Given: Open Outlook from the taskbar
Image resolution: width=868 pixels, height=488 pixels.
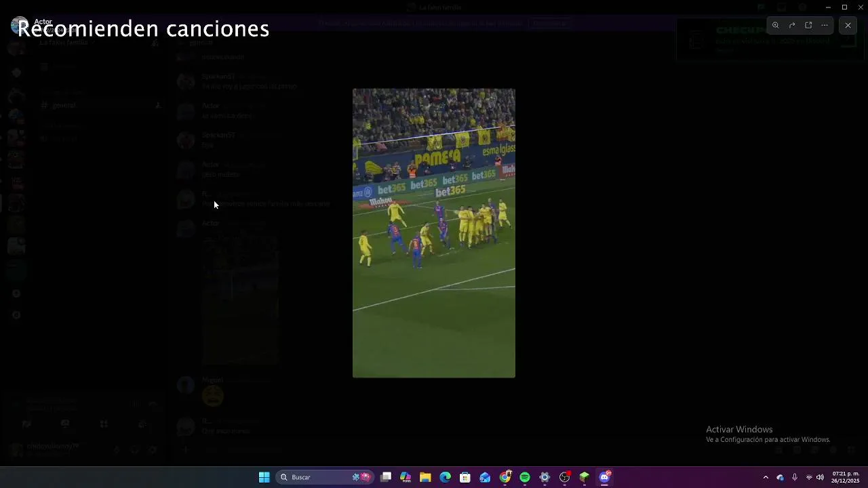Looking at the screenshot, I should [x=485, y=477].
